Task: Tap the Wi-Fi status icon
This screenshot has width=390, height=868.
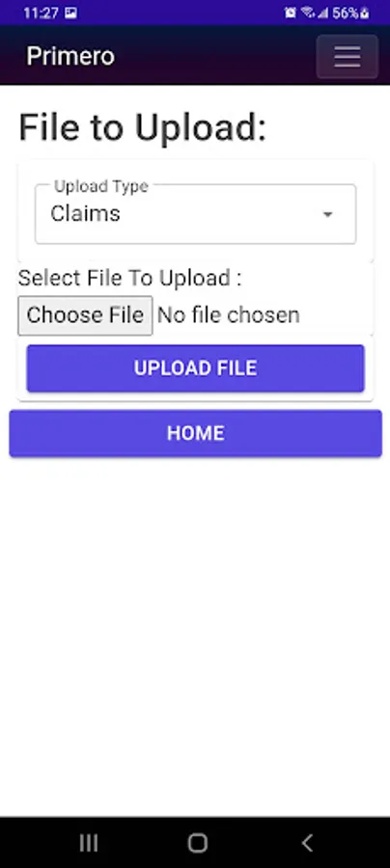Action: pos(308,13)
